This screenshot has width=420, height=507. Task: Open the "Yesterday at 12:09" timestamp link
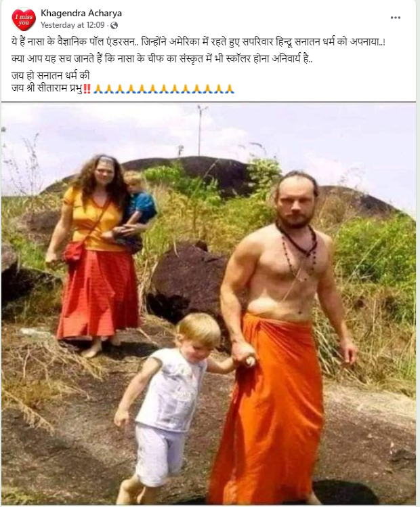tap(72, 25)
